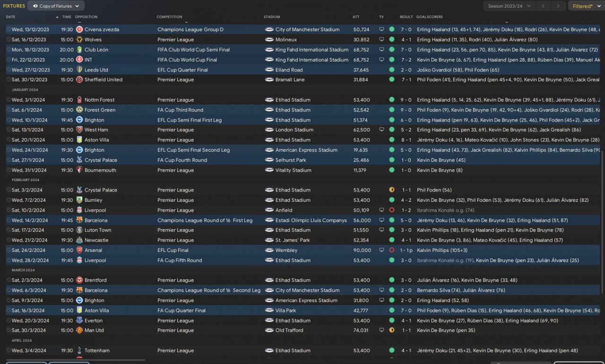The image size is (605, 364).
Task: Tick the circle for the Sat, 16/12/2023 fixture
Action: click(8, 40)
